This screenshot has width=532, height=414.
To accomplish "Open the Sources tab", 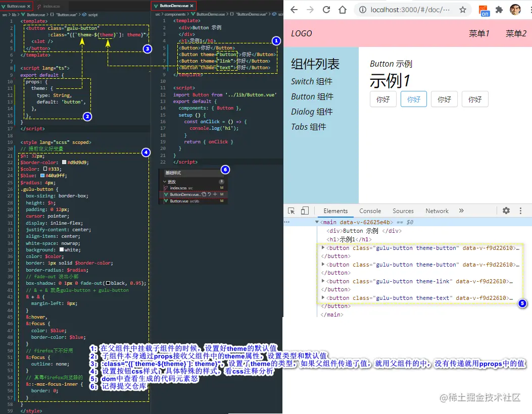I will pos(403,211).
